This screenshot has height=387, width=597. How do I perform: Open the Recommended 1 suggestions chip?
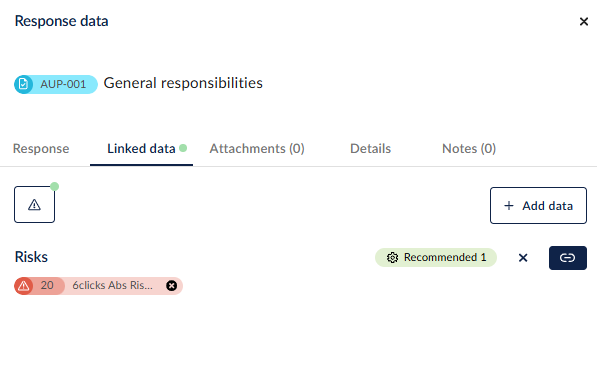(x=436, y=257)
